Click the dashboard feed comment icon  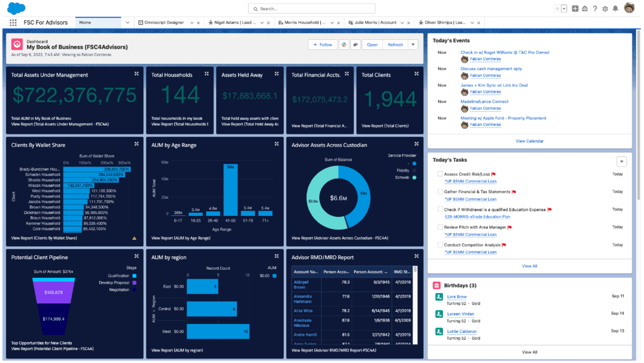356,45
